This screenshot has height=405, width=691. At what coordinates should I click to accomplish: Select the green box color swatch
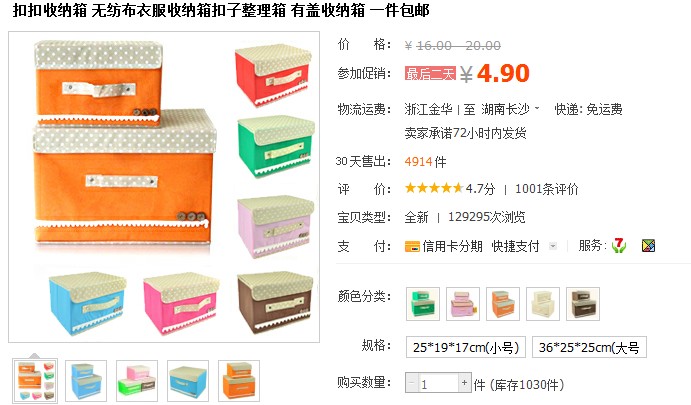[423, 304]
